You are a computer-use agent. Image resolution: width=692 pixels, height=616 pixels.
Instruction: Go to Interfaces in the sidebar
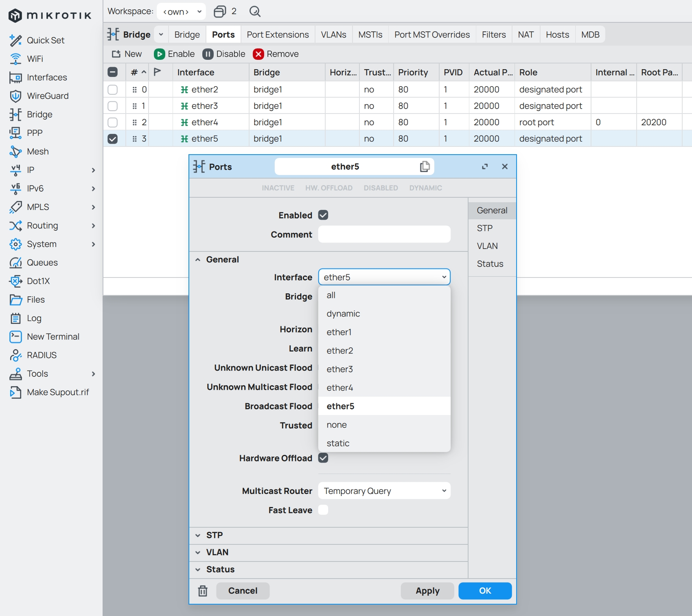click(x=47, y=77)
